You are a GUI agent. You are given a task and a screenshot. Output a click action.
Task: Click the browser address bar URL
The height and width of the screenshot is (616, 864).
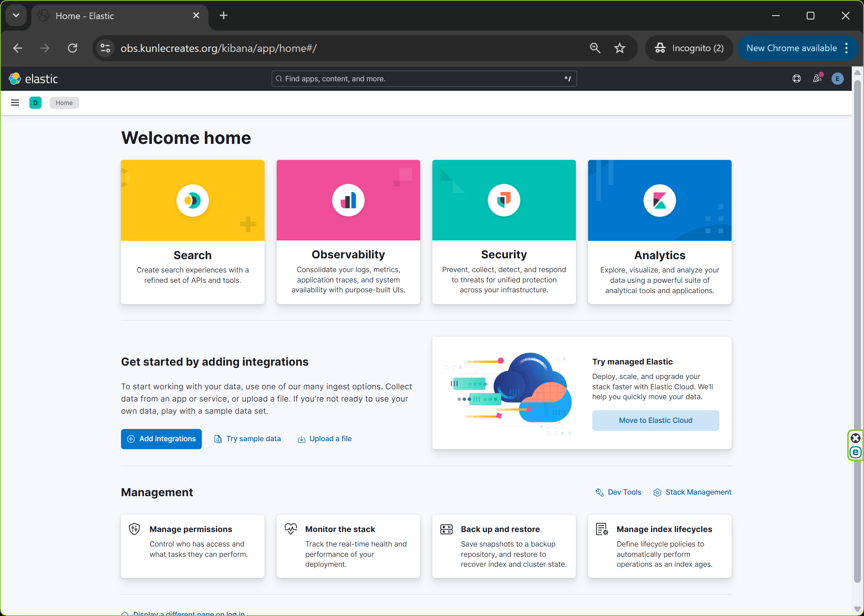(218, 48)
